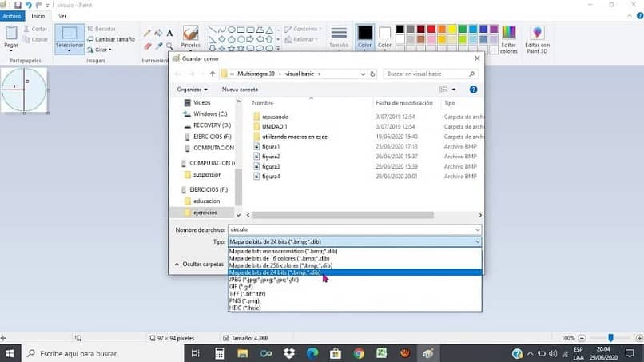The height and width of the screenshot is (362, 644).
Task: Open the Pinceles brushes tool
Action: coord(191,37)
